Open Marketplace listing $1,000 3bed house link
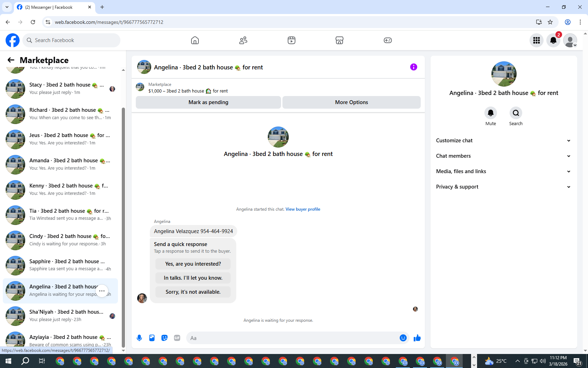Viewport: 588px width, 368px height. [188, 91]
